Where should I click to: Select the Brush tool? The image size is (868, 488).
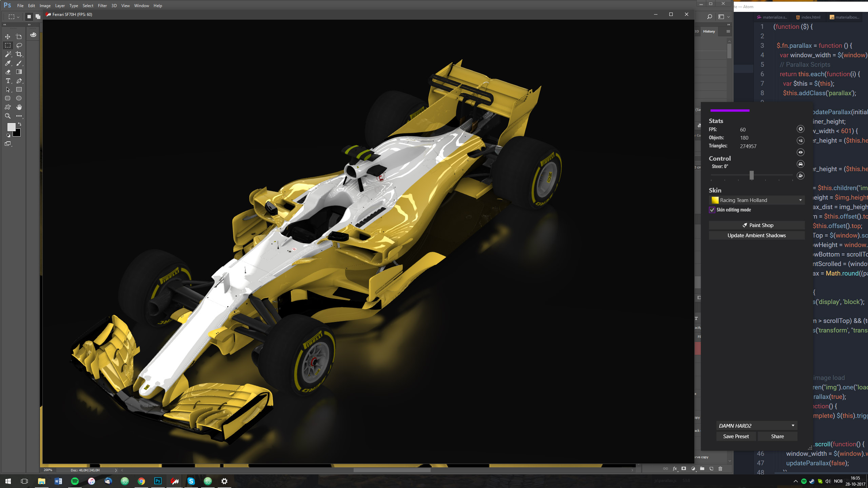[19, 63]
